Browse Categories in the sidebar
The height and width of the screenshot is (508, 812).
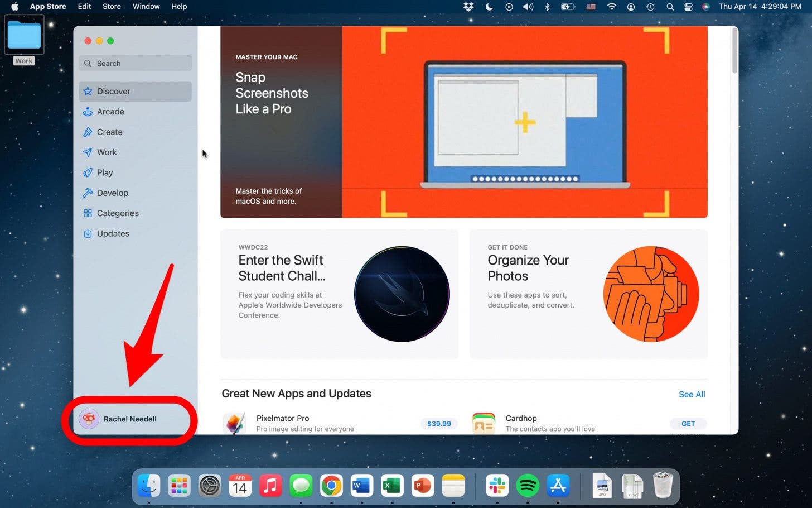pos(135,213)
